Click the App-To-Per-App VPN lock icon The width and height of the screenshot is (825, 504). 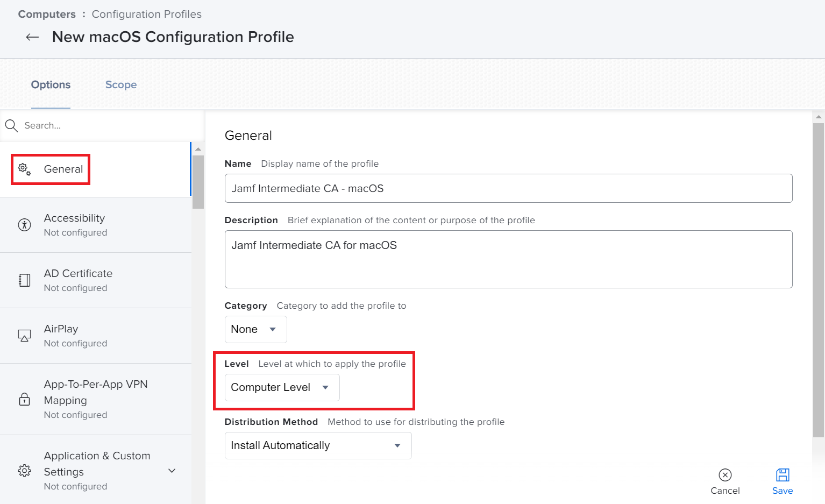(x=24, y=399)
